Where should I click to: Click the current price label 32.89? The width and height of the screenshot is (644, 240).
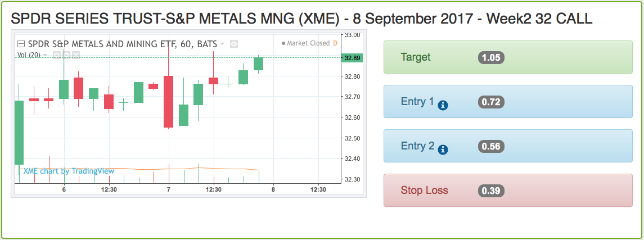tap(352, 58)
